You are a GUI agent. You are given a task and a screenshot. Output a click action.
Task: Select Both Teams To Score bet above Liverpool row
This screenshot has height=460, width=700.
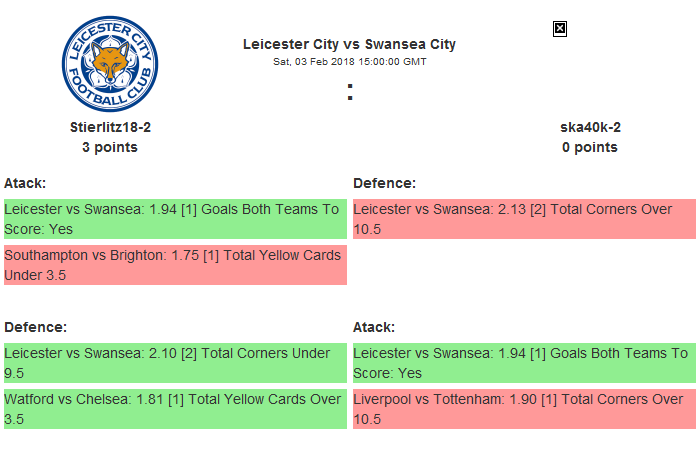click(523, 363)
